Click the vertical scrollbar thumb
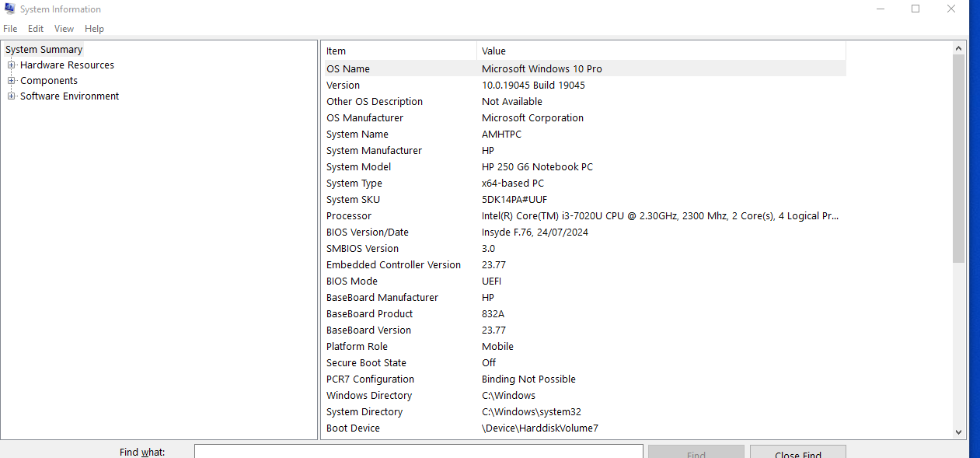Image resolution: width=980 pixels, height=458 pixels. point(958,156)
